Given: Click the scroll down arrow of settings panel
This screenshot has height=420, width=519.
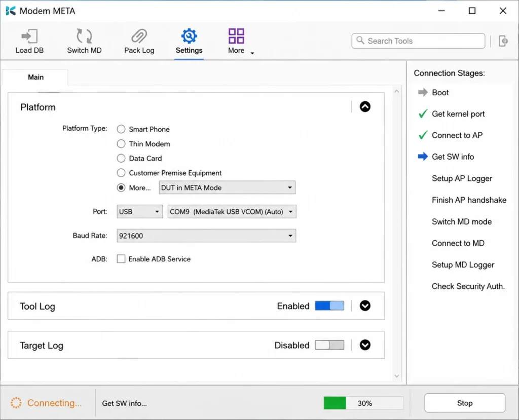Looking at the screenshot, I should coord(396,376).
